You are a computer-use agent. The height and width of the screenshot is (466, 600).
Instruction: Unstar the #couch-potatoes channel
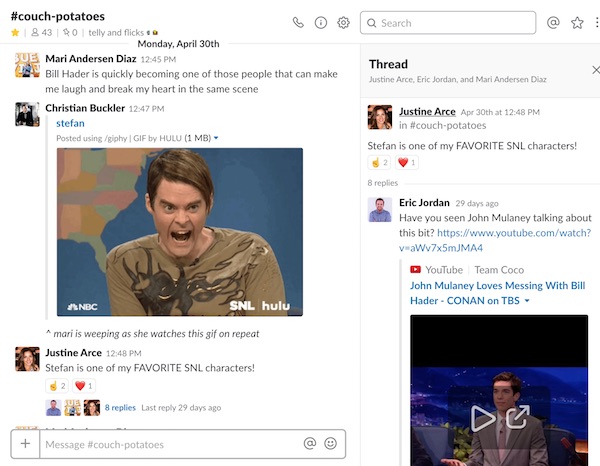(14, 33)
